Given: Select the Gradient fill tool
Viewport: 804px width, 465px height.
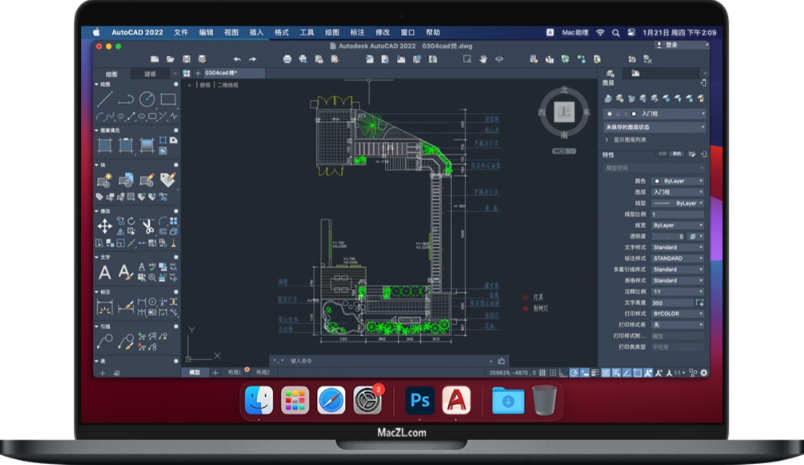Looking at the screenshot, I should (x=147, y=146).
